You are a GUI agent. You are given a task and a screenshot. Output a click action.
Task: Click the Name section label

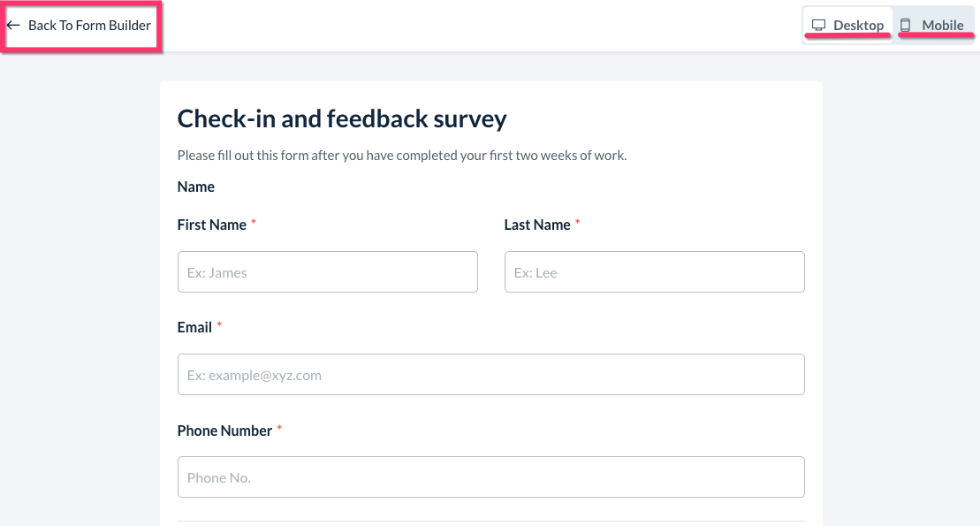click(x=196, y=187)
